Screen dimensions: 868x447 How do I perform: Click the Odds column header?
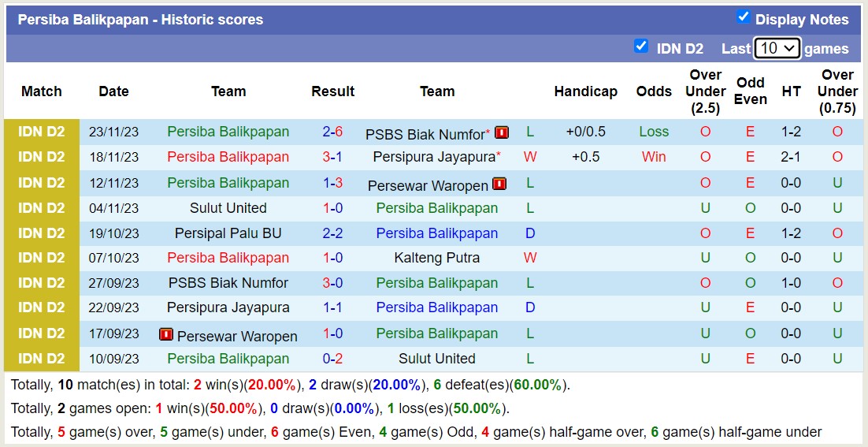point(654,91)
